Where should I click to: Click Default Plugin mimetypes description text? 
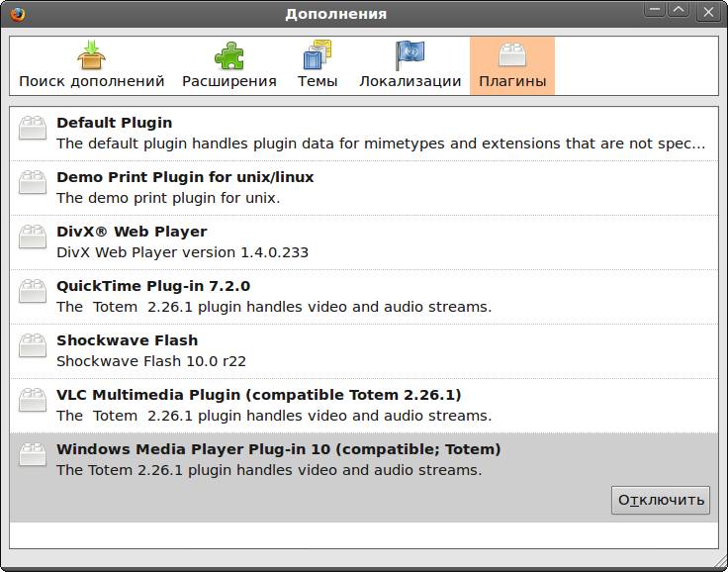coord(381,143)
